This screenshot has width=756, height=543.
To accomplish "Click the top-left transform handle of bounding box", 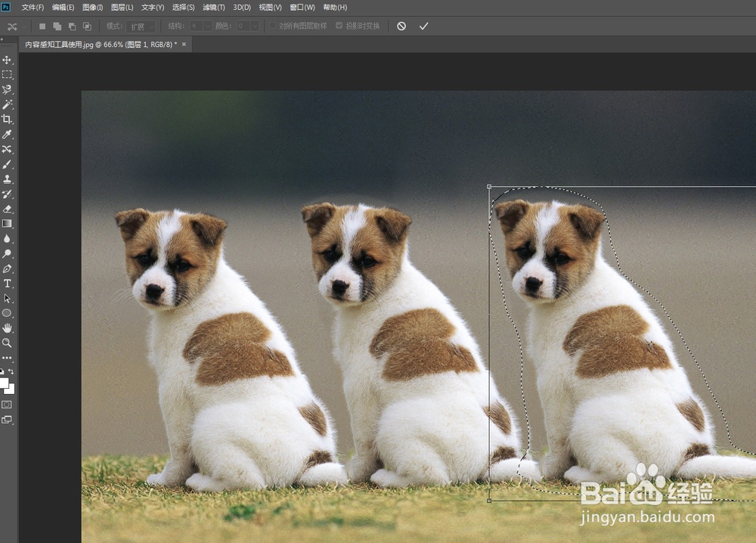I will 489,187.
